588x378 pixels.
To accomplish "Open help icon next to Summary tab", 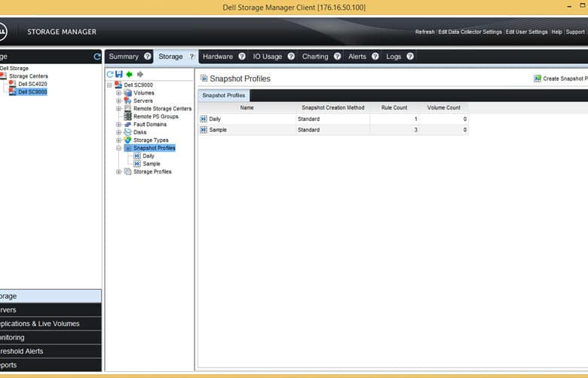I will click(148, 57).
